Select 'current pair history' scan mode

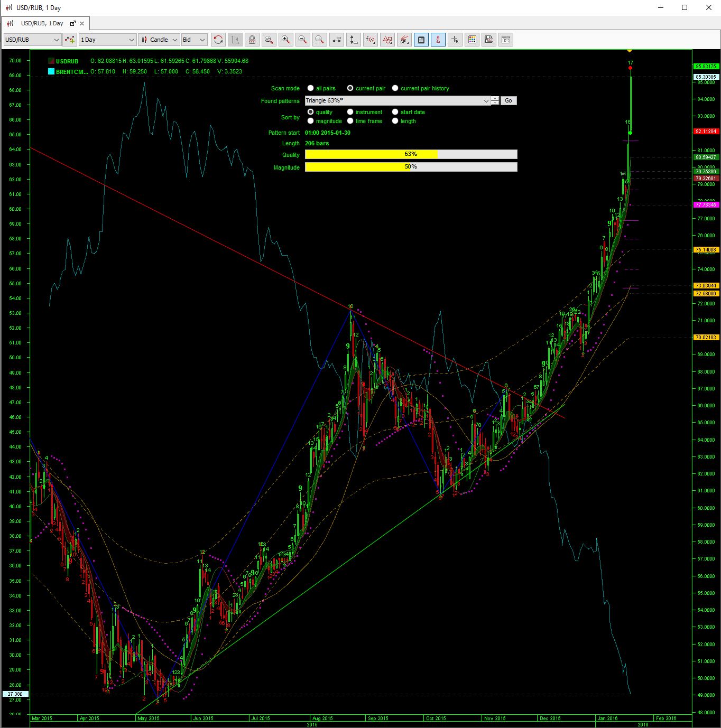[x=395, y=88]
